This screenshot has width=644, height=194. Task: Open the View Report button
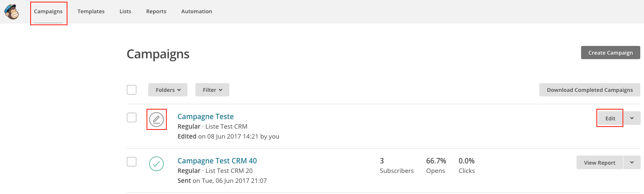(599, 163)
